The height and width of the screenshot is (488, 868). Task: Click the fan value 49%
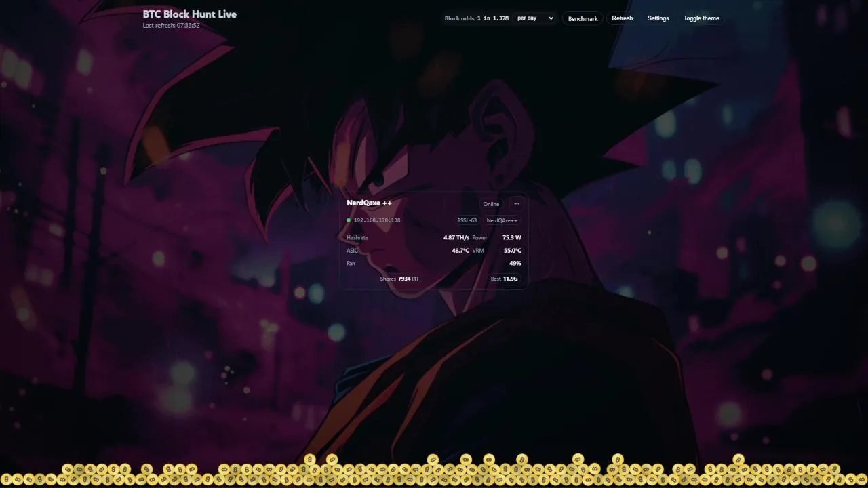coord(515,264)
